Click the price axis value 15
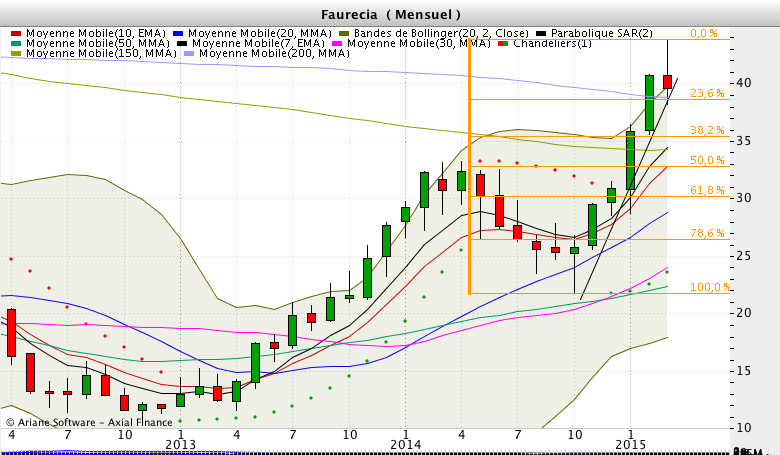The width and height of the screenshot is (780, 455). click(744, 370)
